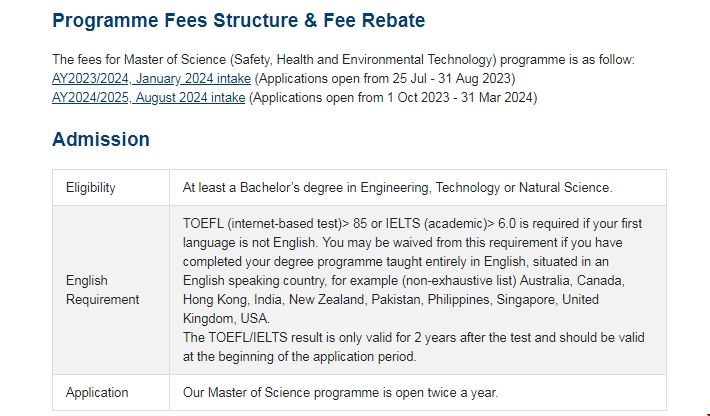Select the English Requirement row label

point(103,290)
